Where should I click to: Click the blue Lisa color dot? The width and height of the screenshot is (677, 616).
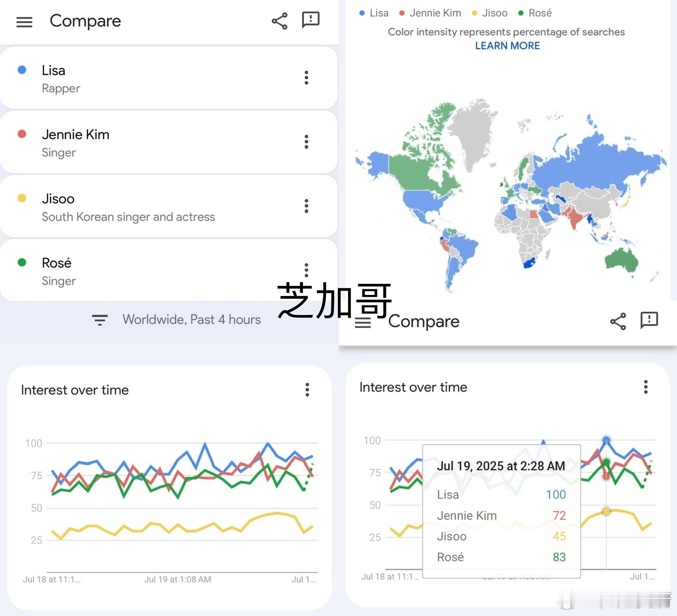pos(22,70)
